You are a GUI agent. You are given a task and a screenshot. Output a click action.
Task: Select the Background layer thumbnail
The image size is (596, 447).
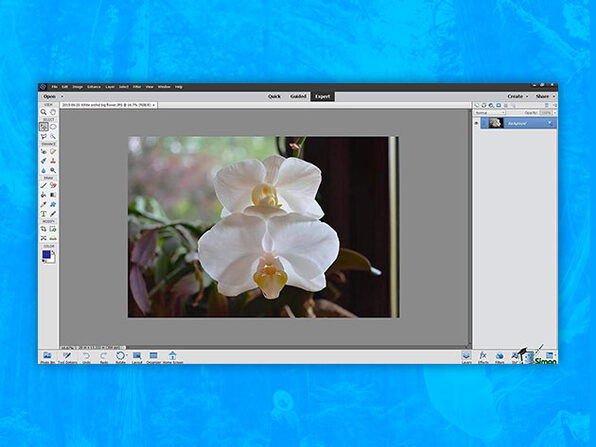coord(496,123)
